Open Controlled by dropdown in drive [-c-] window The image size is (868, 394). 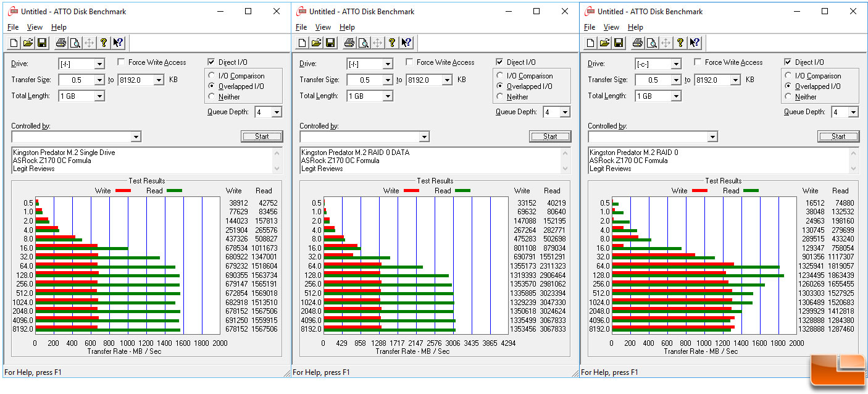(712, 136)
